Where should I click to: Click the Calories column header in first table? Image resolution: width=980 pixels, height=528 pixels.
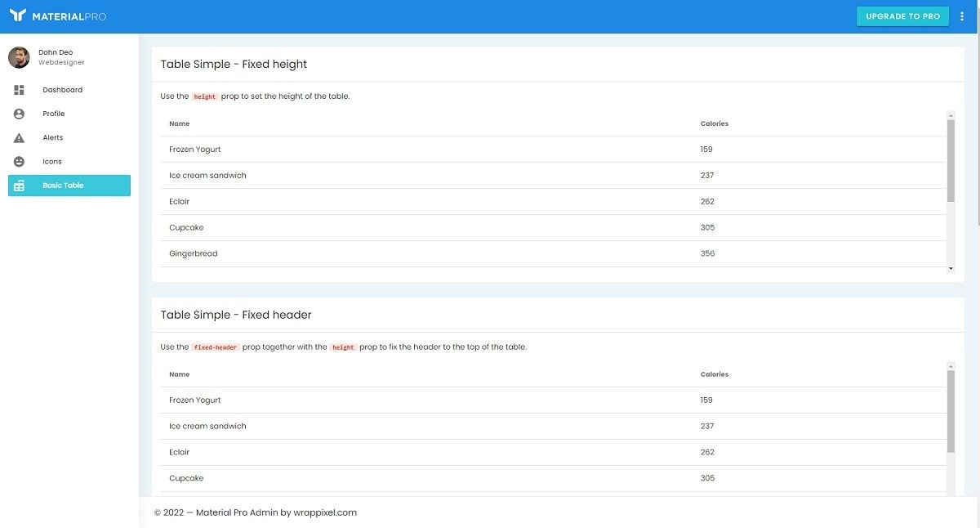pos(714,123)
